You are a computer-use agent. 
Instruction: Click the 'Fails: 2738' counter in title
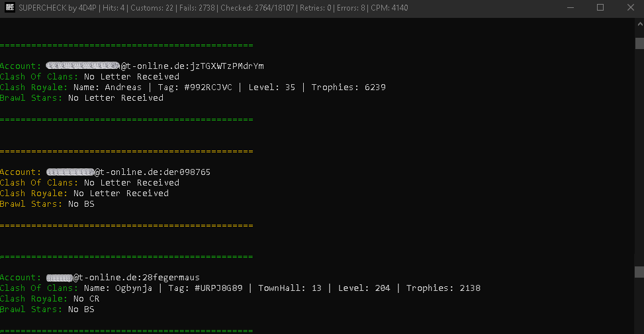coord(197,8)
